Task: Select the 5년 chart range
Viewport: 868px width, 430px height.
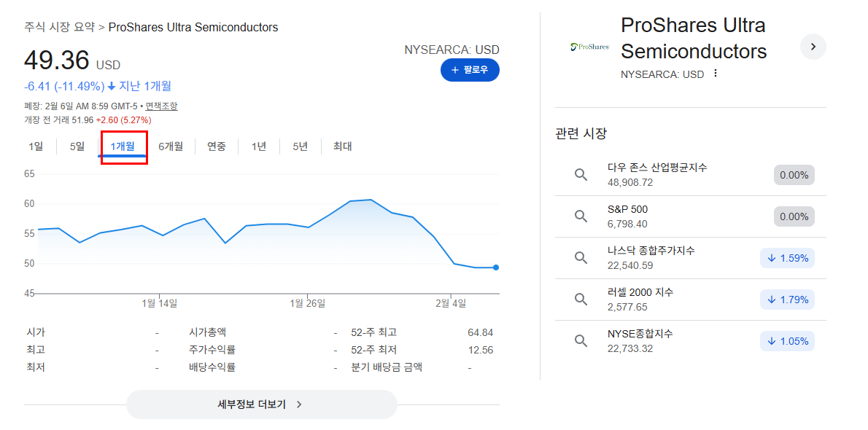Action: 300,146
